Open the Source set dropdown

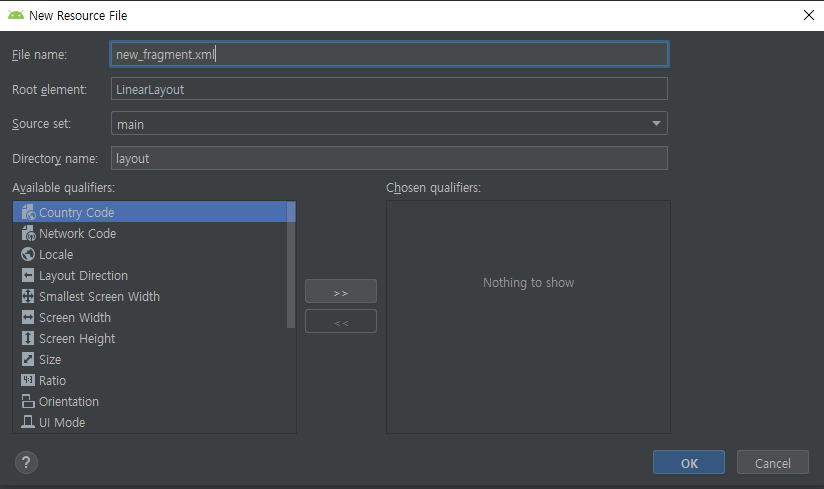point(389,124)
